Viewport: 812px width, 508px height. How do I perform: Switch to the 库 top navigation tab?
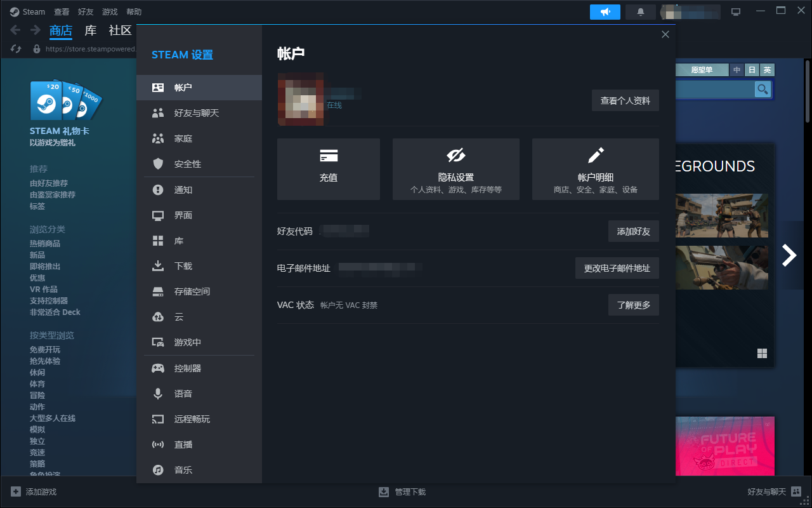(91, 30)
